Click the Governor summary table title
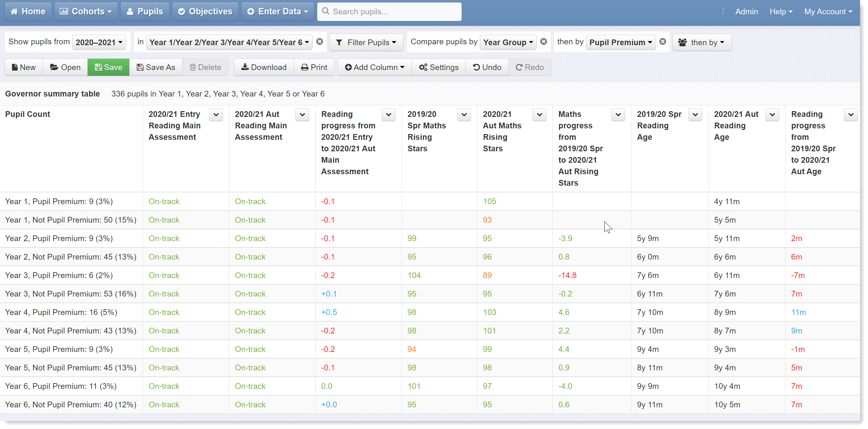Viewport: 868px width, 429px height. [x=52, y=94]
